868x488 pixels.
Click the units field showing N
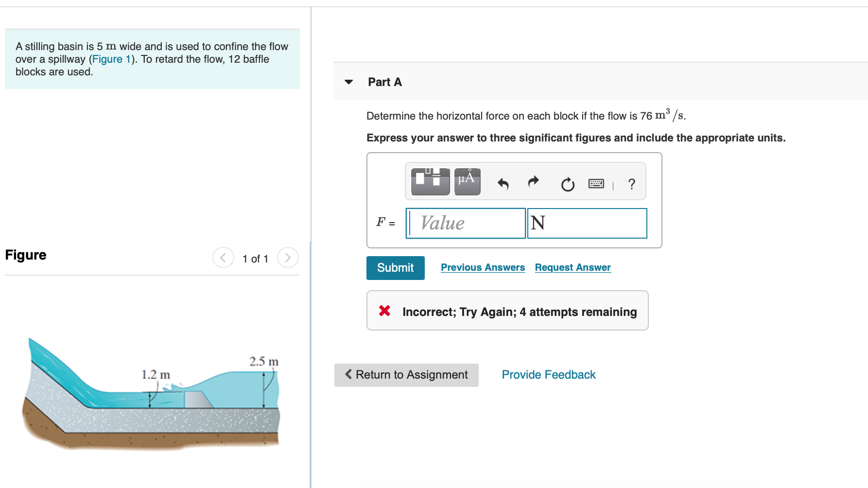(x=587, y=223)
